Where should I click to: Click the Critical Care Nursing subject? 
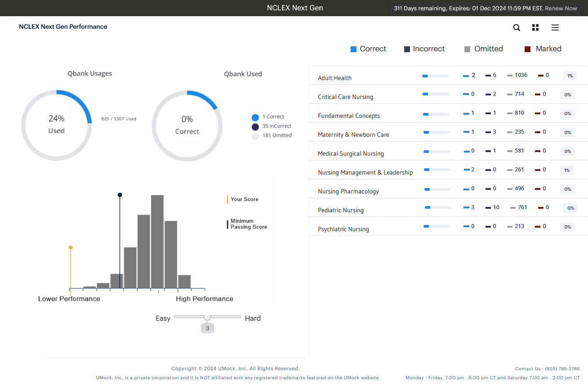[x=345, y=97]
